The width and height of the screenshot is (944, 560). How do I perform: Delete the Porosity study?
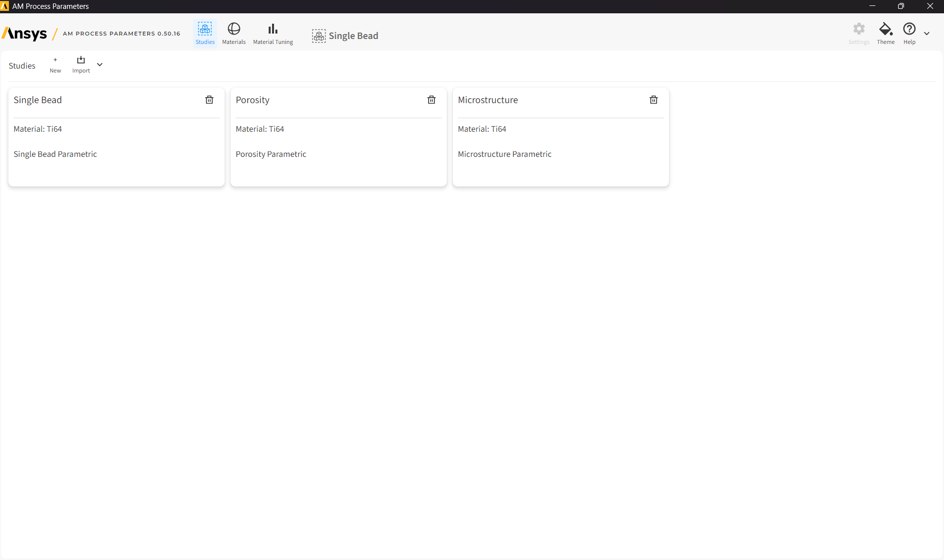(x=432, y=100)
